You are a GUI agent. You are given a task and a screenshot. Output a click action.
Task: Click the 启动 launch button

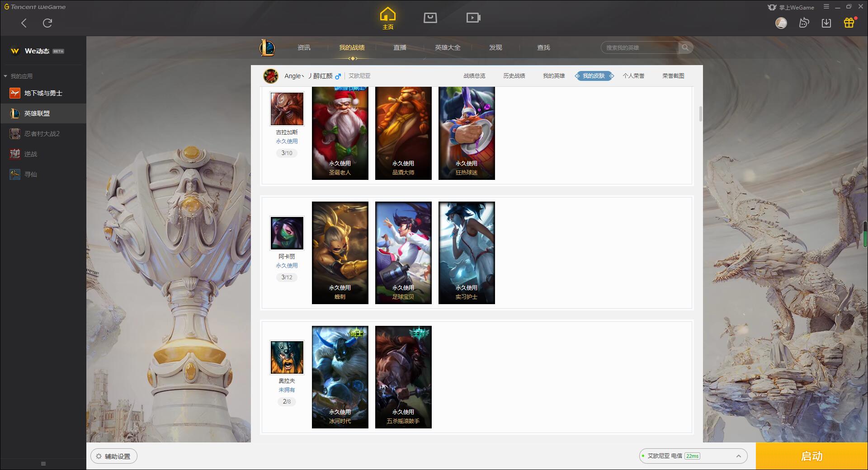pos(811,456)
